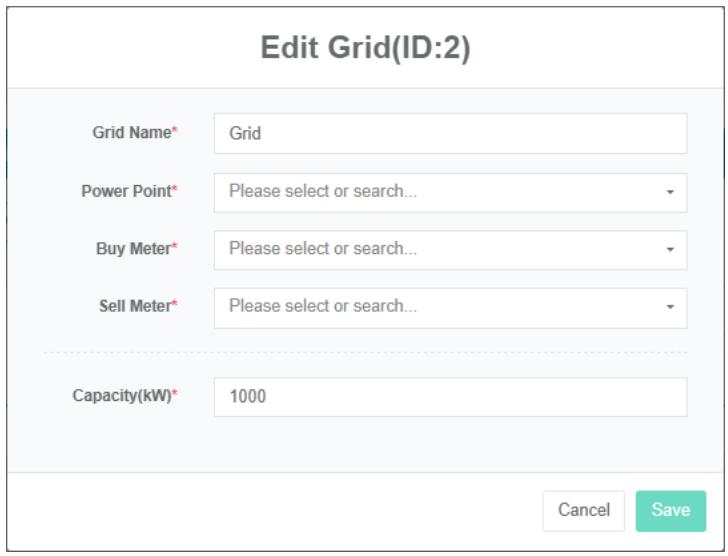The height and width of the screenshot is (556, 728).
Task: Open the Sell Meter dropdown
Action: [x=440, y=308]
